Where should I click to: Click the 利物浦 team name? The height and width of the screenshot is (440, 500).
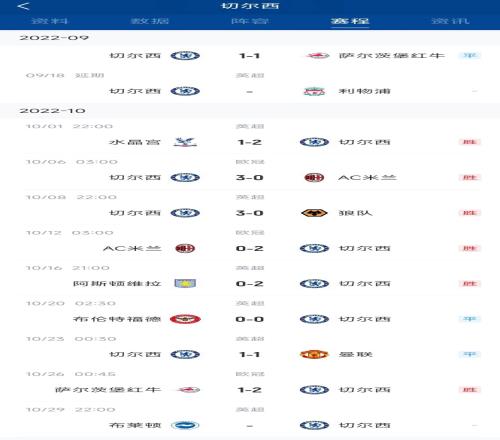364,91
